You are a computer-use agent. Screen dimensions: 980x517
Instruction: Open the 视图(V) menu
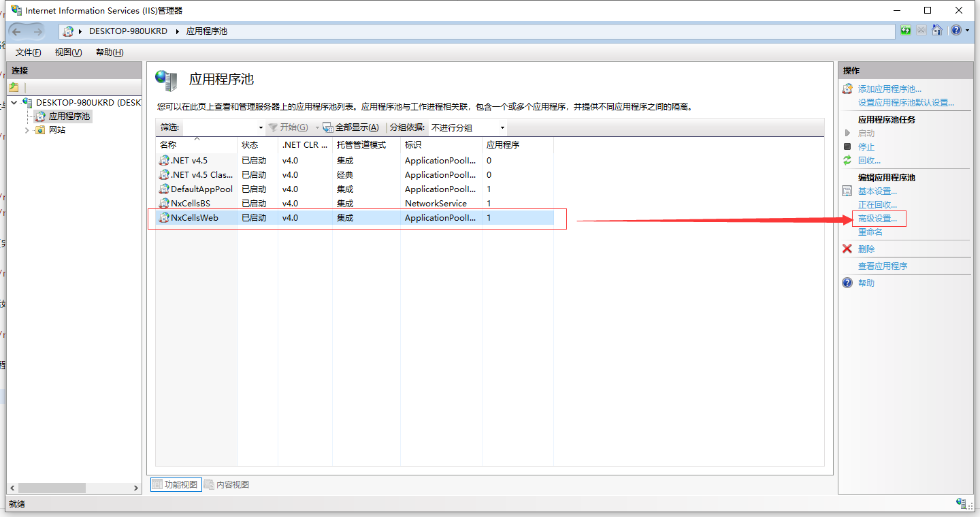68,52
